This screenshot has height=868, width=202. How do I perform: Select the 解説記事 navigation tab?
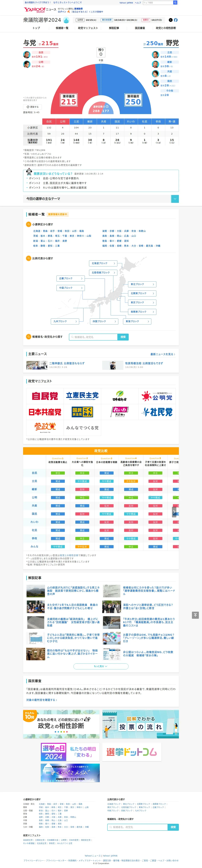(114, 28)
